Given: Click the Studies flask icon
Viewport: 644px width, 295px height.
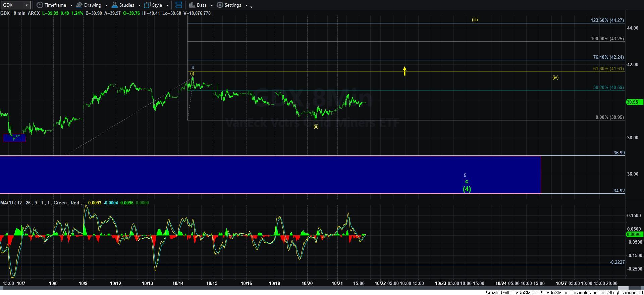Looking at the screenshot, I should [114, 5].
